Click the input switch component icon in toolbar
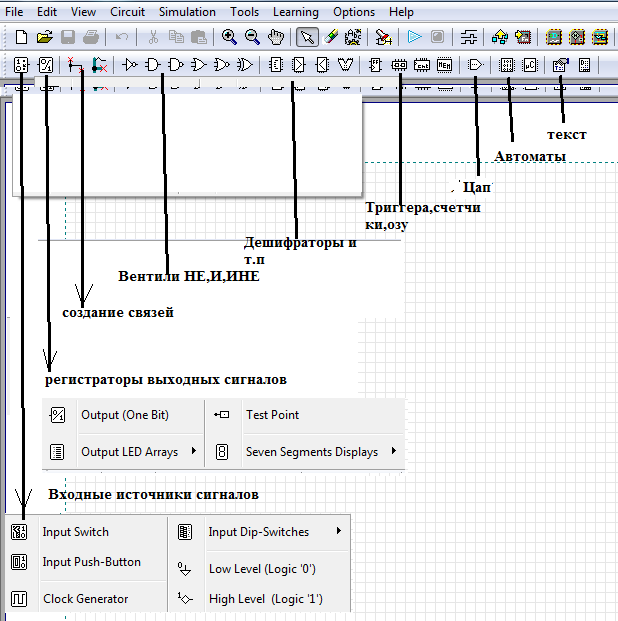Screen dimensions: 618x621 (x=21, y=65)
